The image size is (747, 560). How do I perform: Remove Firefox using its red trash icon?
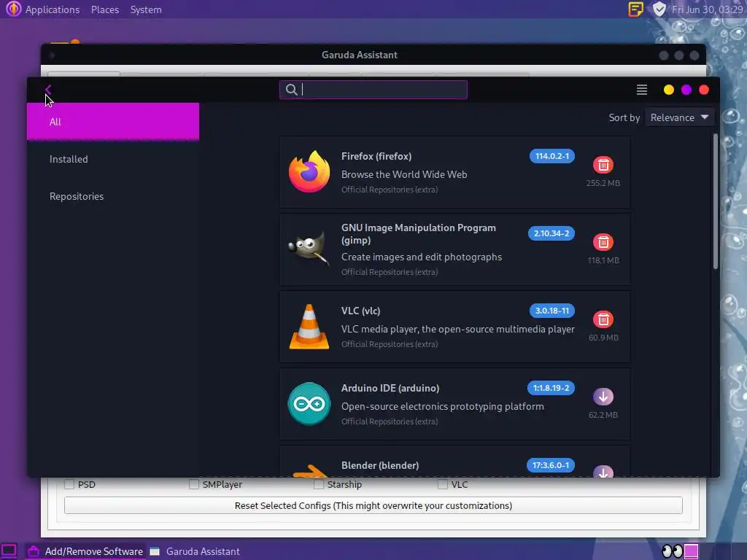[x=603, y=165]
